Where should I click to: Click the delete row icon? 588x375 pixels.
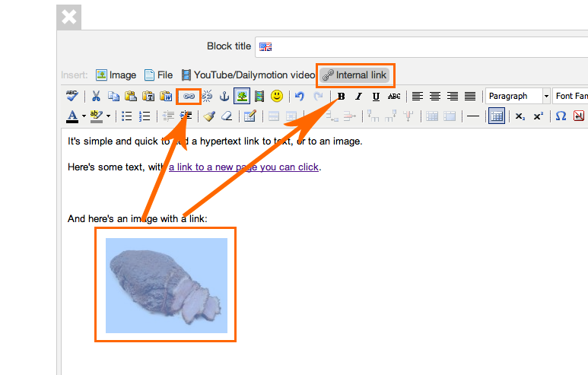(x=349, y=116)
